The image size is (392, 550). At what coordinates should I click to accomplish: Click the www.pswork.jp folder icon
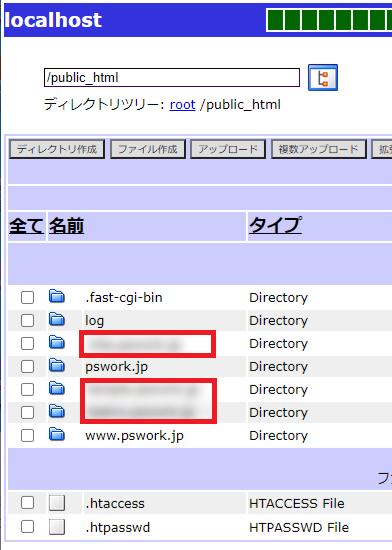click(57, 434)
